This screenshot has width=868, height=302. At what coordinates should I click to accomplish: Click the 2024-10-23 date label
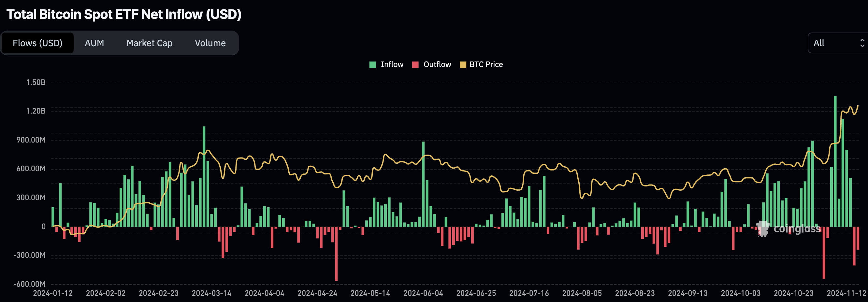[x=793, y=293]
